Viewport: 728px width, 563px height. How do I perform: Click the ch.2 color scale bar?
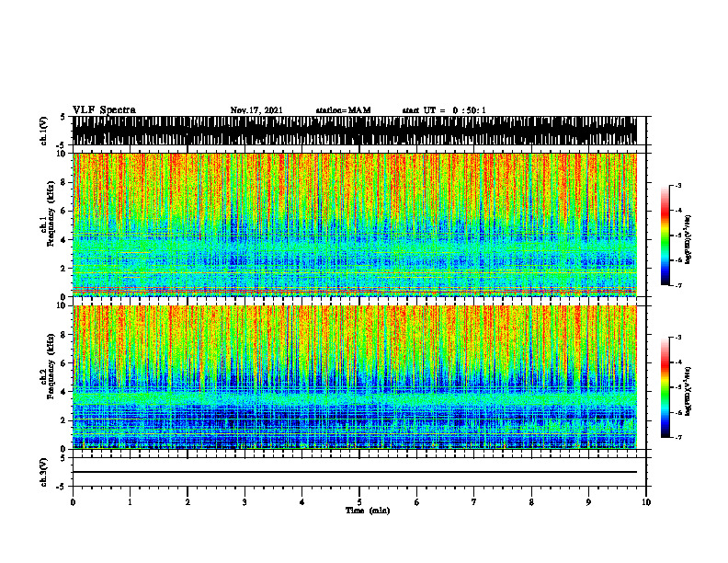pos(665,387)
